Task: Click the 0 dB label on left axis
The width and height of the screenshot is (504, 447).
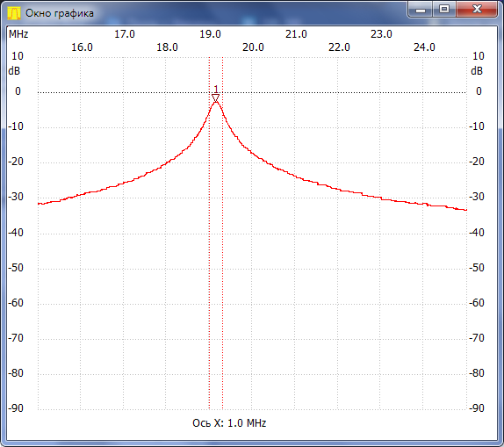Action: [18, 91]
